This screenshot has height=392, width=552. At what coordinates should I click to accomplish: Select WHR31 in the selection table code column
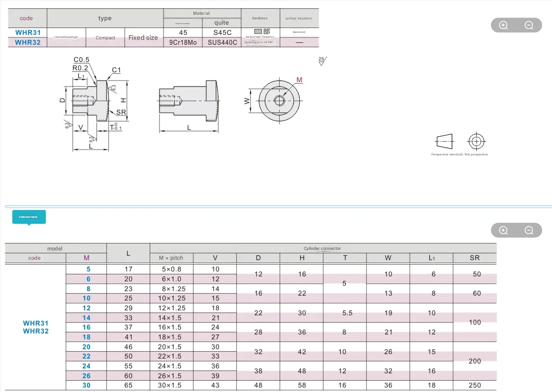(x=35, y=323)
